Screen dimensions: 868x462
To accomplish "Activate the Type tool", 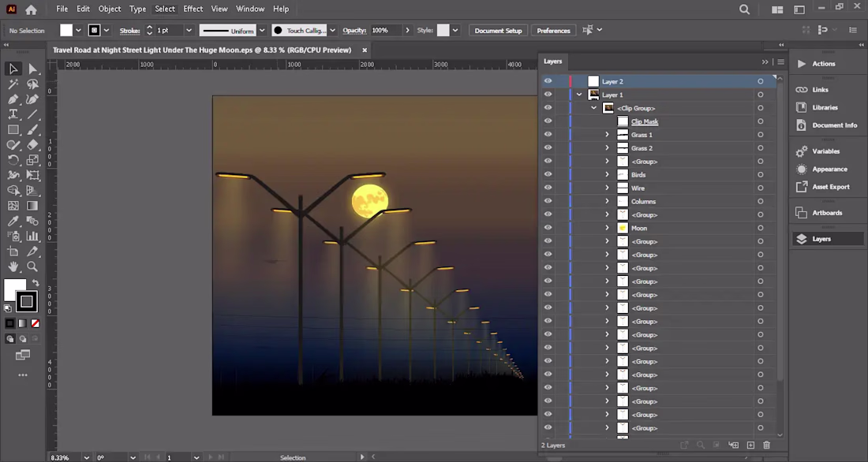I will click(x=13, y=114).
